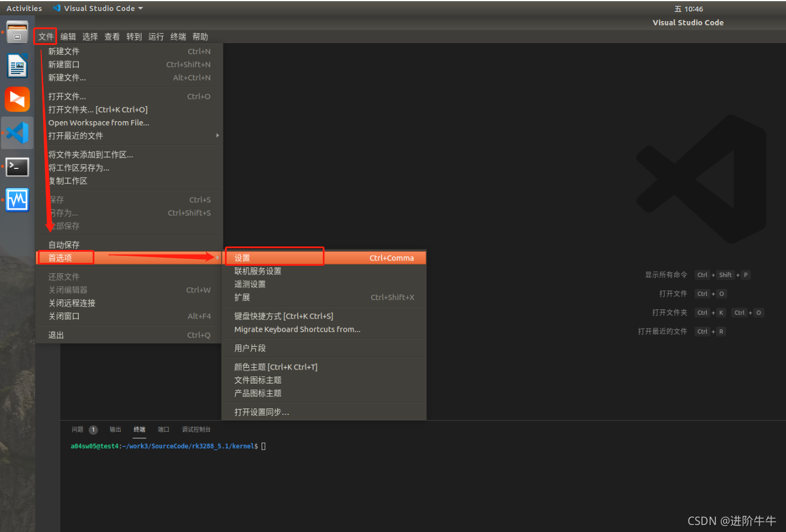Choose 新建窗口 menu entry

point(129,64)
